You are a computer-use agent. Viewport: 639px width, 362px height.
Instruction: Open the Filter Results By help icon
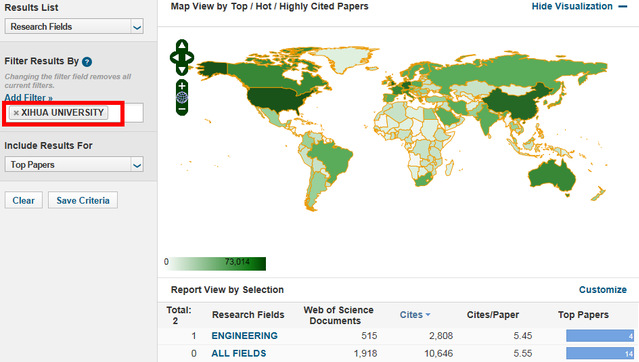[x=87, y=62]
